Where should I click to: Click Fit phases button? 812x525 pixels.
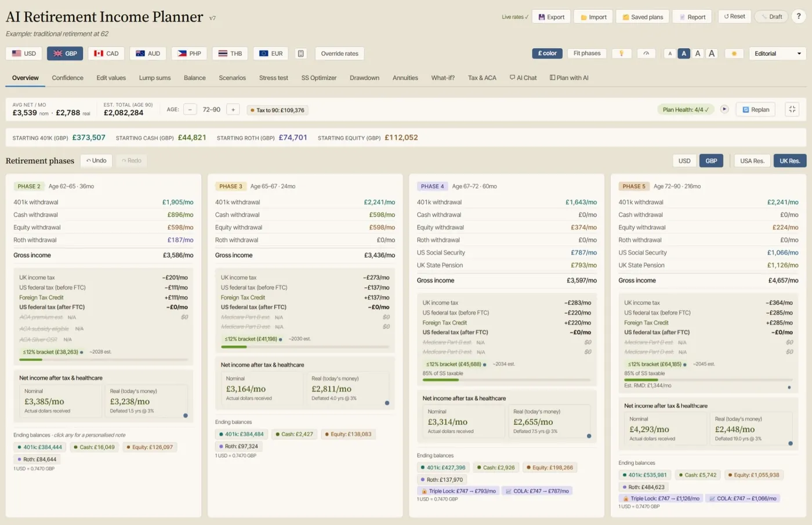click(x=587, y=53)
